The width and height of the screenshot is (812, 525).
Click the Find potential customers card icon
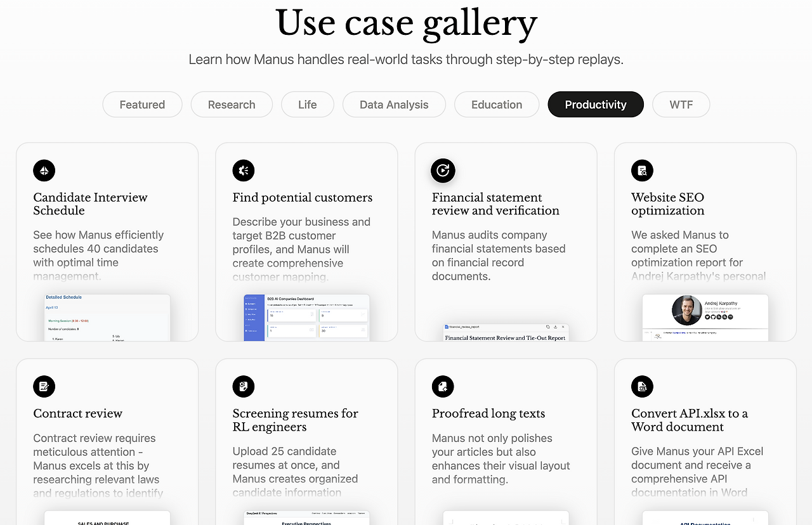(x=244, y=170)
